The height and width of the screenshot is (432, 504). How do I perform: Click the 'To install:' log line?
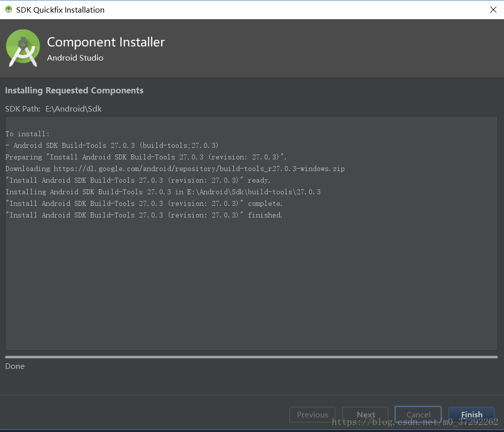coord(27,134)
